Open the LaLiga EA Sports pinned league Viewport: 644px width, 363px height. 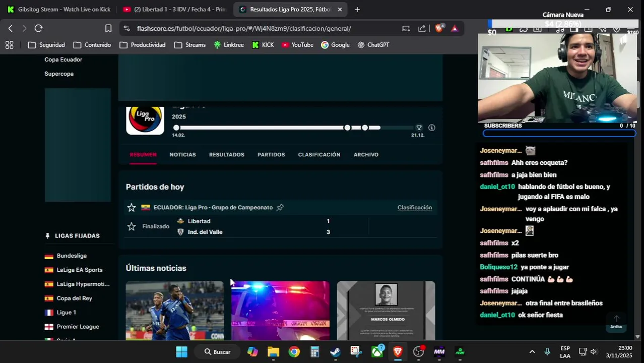pyautogui.click(x=80, y=270)
